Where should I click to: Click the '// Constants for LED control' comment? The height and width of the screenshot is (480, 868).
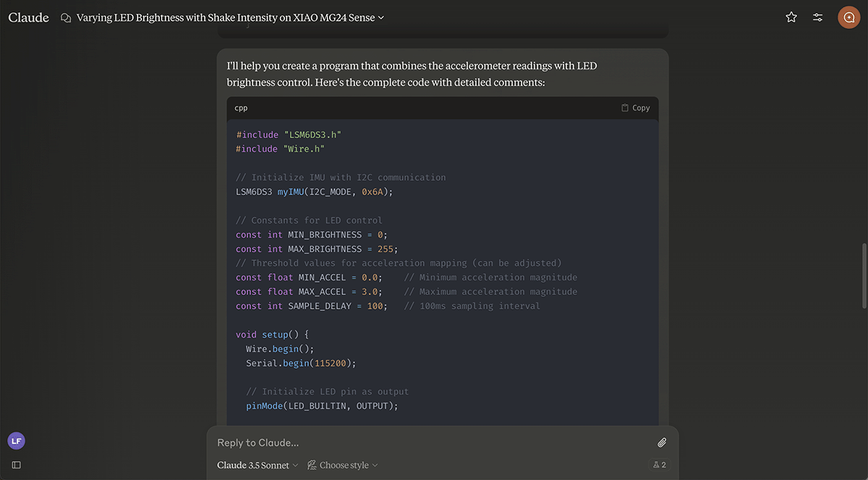[x=309, y=220]
